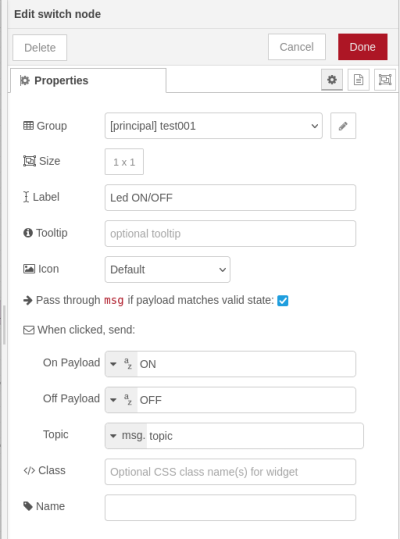Open the Group dropdown showing test001

tap(213, 126)
